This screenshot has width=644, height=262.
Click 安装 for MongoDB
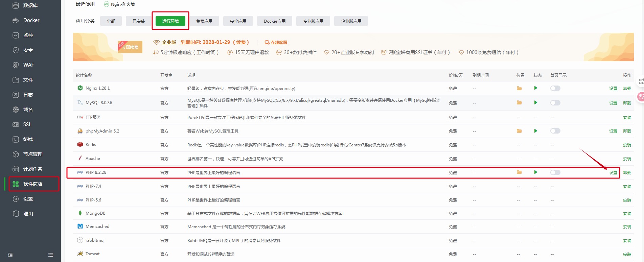click(627, 214)
